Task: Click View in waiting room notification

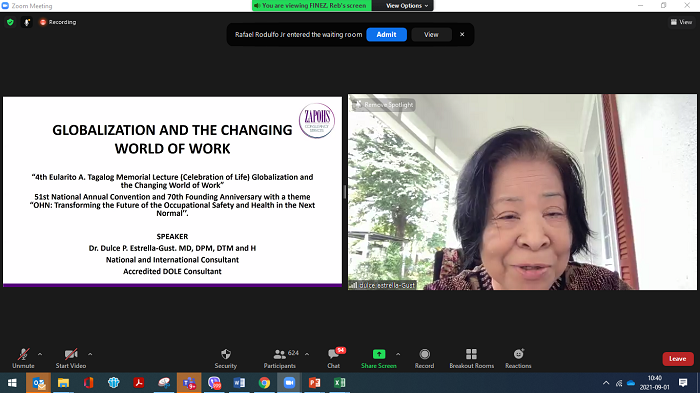Action: (431, 34)
